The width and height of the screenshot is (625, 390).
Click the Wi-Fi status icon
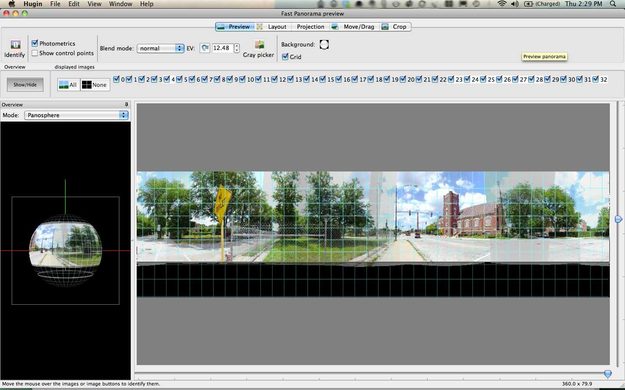(502, 4)
